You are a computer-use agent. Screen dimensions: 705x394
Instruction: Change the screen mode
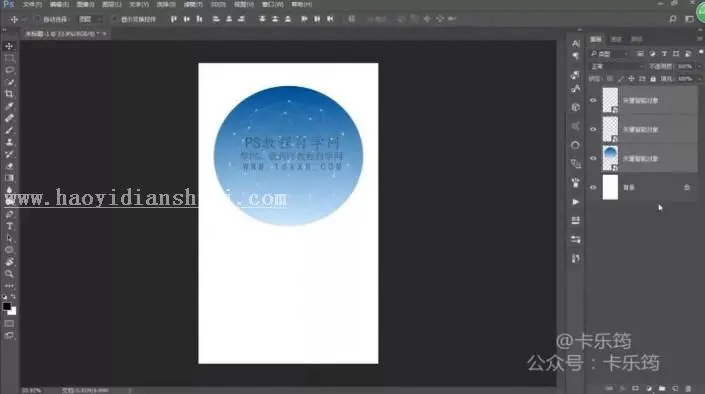click(9, 336)
